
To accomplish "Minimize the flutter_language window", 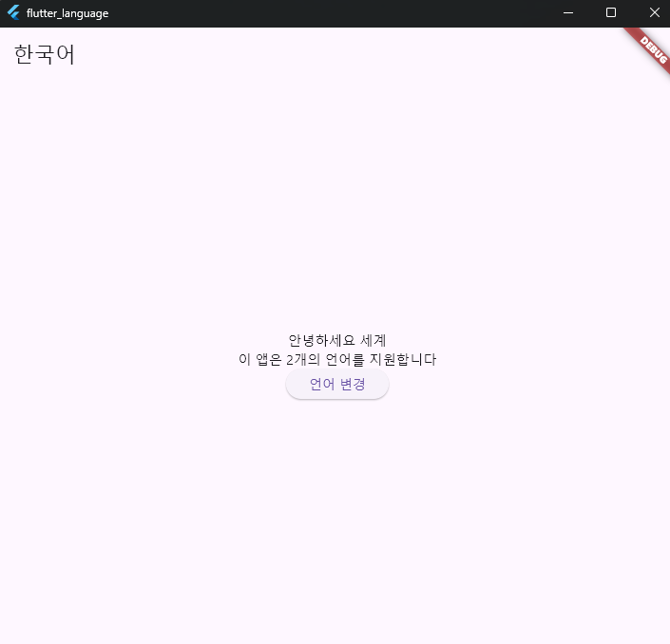I will click(x=567, y=13).
